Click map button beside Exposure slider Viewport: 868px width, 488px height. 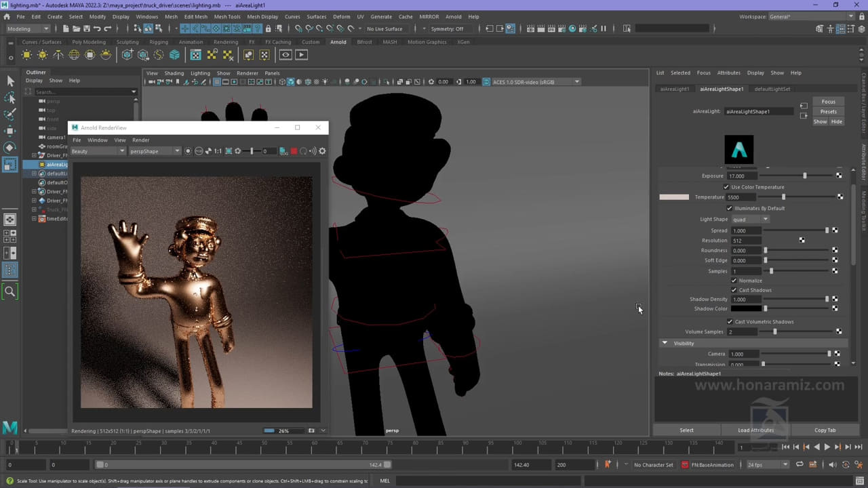coord(839,176)
